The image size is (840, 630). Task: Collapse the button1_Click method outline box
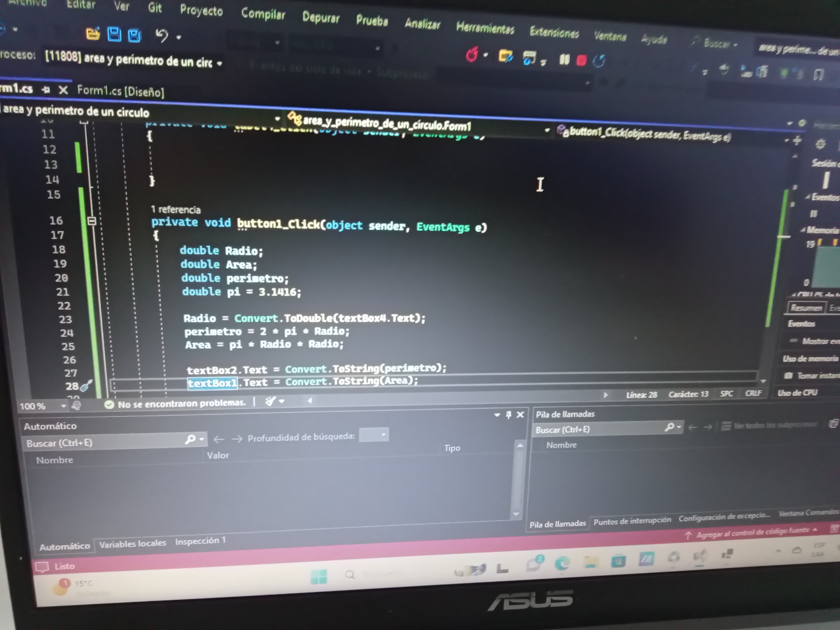[x=92, y=221]
